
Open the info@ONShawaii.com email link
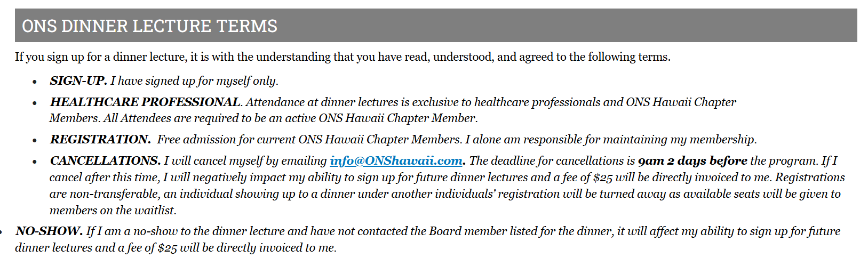click(396, 161)
